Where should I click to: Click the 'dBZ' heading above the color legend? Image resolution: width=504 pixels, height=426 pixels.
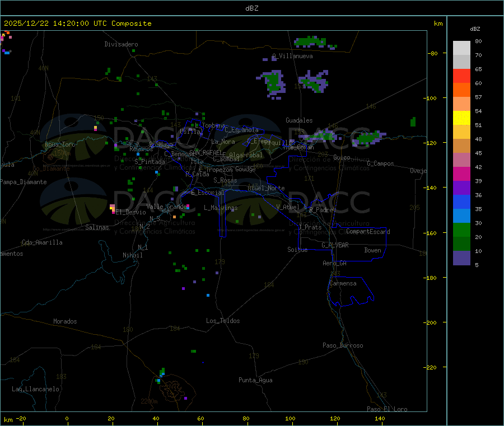click(x=475, y=29)
